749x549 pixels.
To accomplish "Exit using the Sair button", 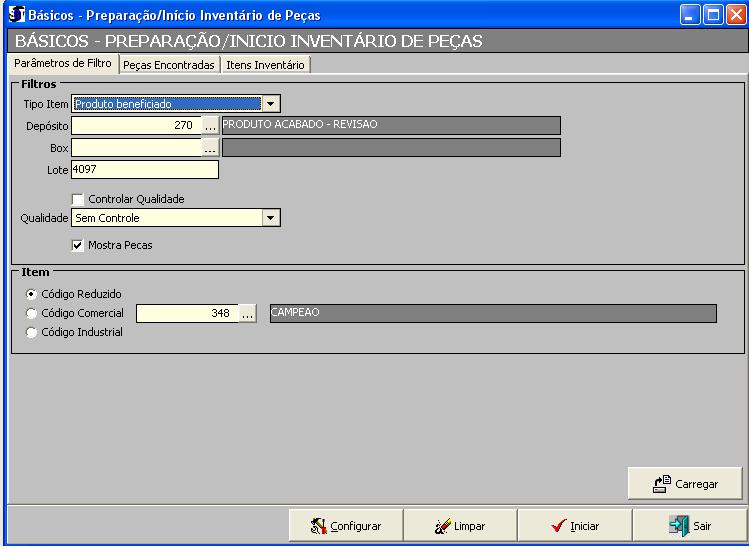I will (x=690, y=525).
